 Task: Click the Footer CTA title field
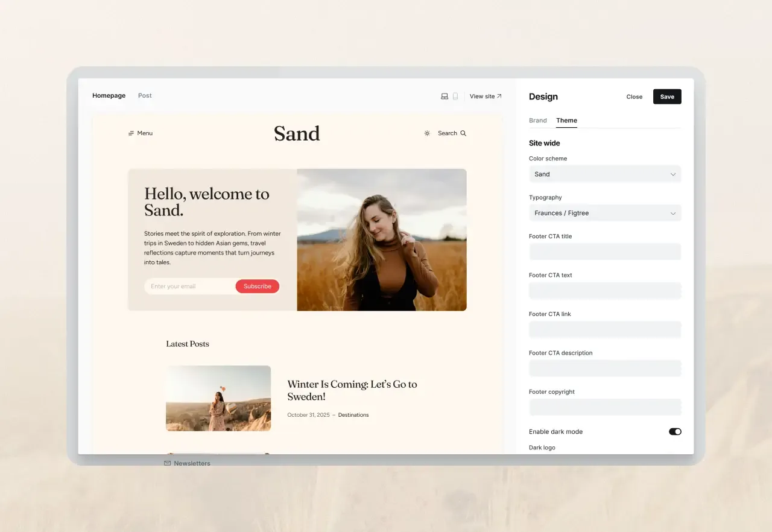click(605, 252)
